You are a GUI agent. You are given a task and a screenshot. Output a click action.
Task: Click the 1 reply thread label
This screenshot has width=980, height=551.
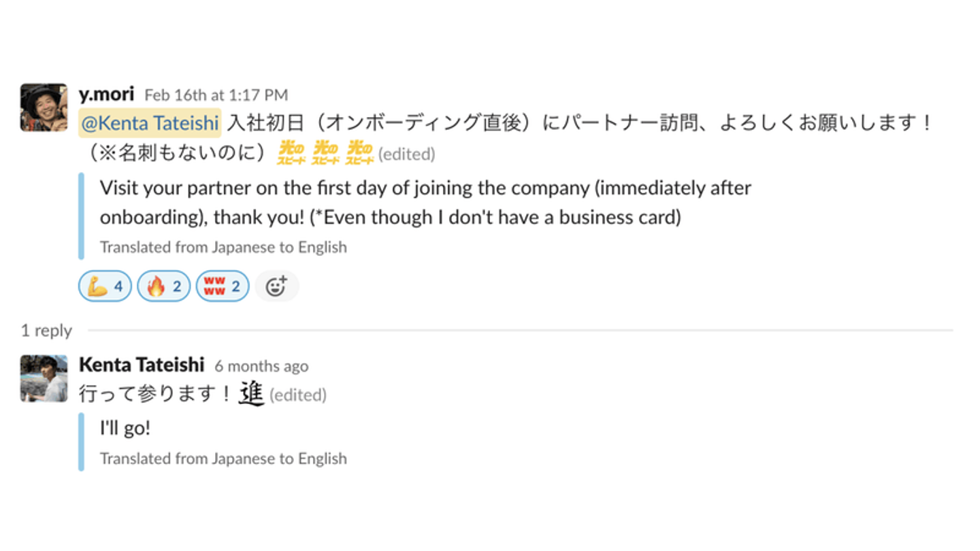(x=46, y=331)
